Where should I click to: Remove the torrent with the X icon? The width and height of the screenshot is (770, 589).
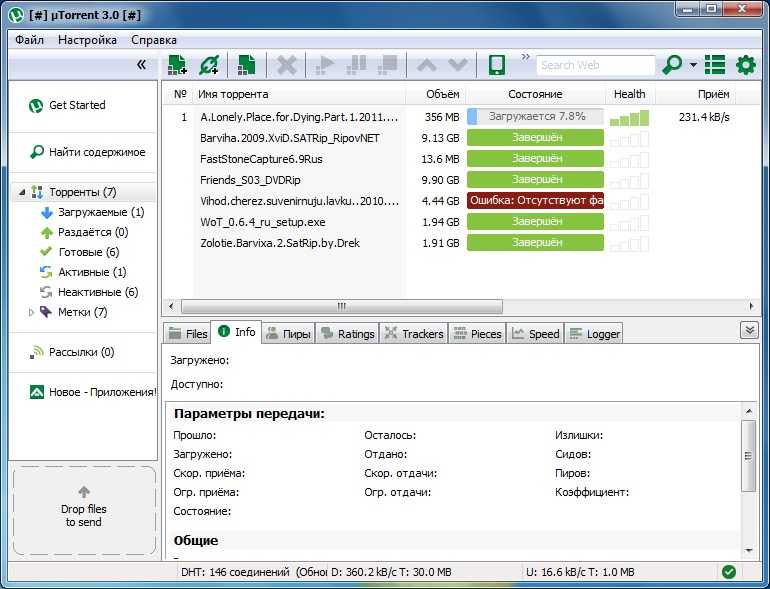(x=286, y=64)
